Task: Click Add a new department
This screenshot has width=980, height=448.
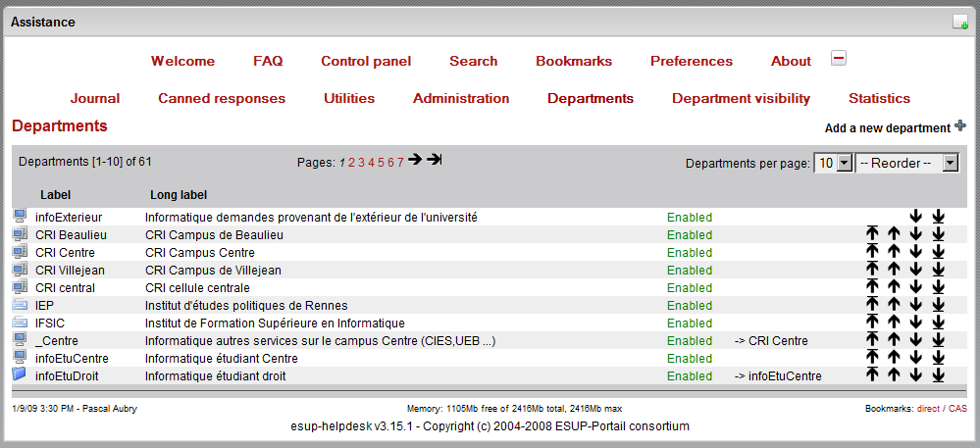Action: click(x=888, y=127)
